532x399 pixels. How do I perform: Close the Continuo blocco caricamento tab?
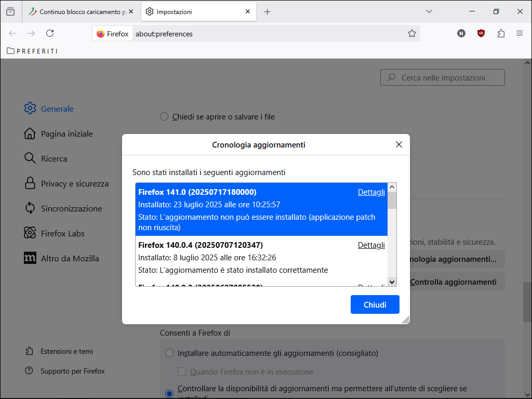[x=131, y=11]
